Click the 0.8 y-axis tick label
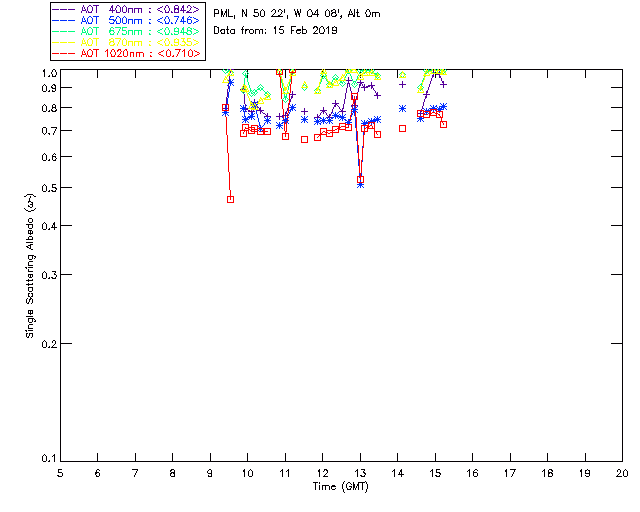Image resolution: width=640 pixels, height=512 pixels. 49,108
